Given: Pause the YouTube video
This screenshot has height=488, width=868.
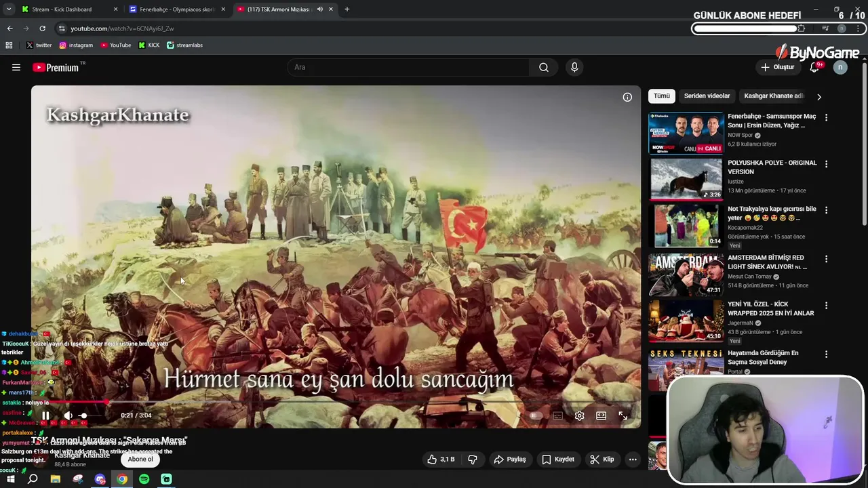Looking at the screenshot, I should [45, 415].
